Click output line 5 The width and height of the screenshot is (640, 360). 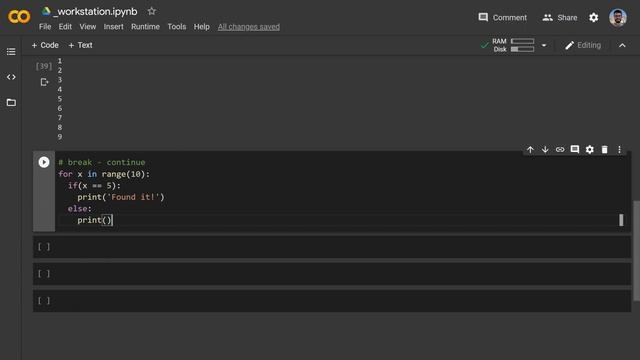[60, 99]
